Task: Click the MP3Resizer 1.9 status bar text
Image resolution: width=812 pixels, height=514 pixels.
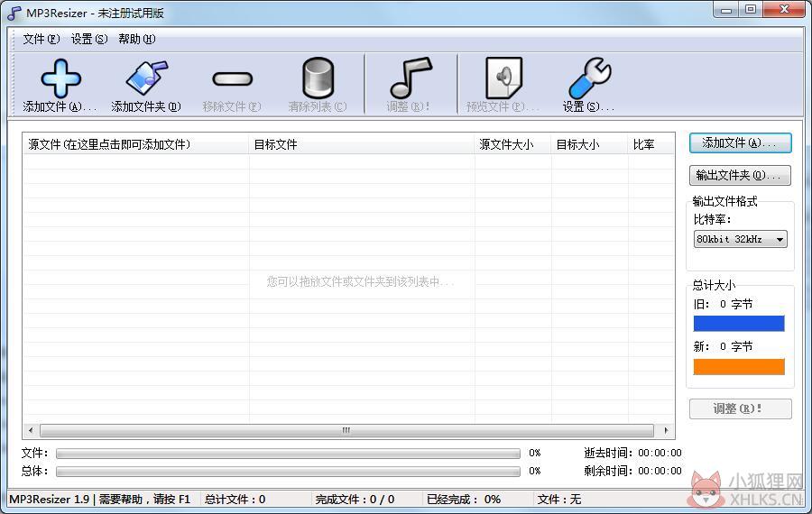Action: pos(100,500)
